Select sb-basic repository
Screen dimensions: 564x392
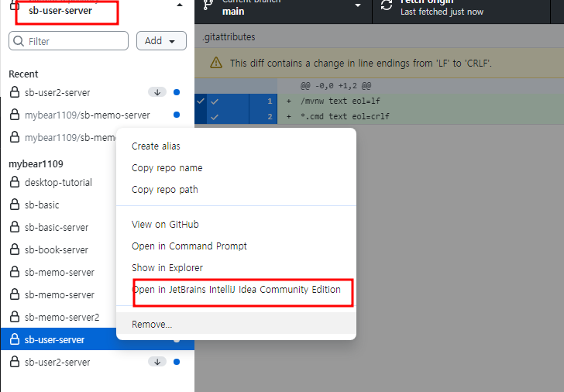[59, 205]
